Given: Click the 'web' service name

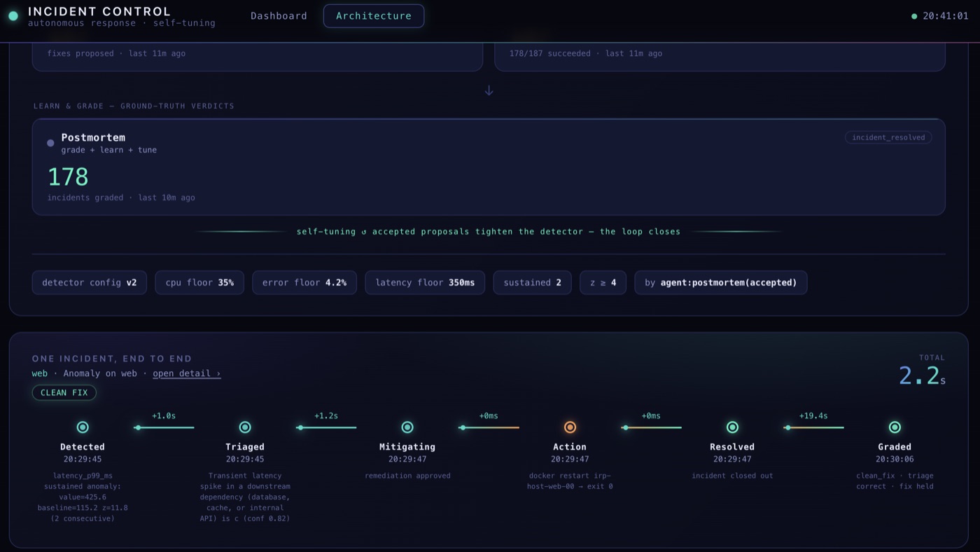Looking at the screenshot, I should [40, 373].
